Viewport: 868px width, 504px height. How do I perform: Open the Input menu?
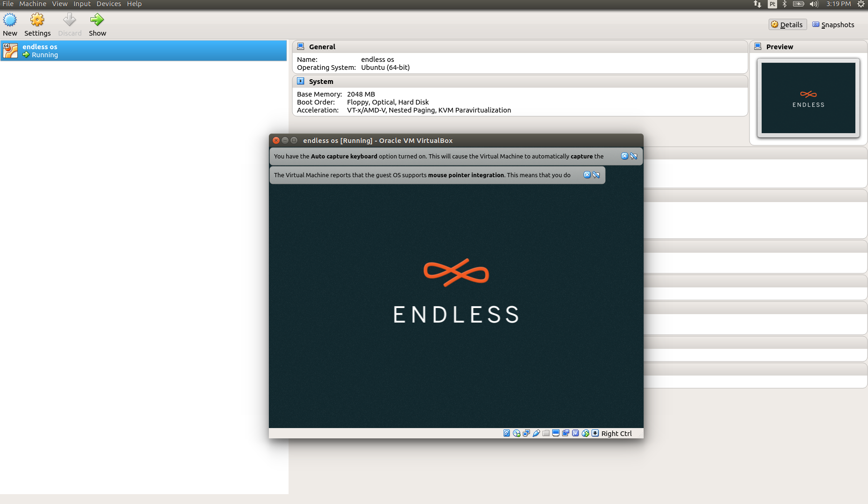[x=82, y=4]
